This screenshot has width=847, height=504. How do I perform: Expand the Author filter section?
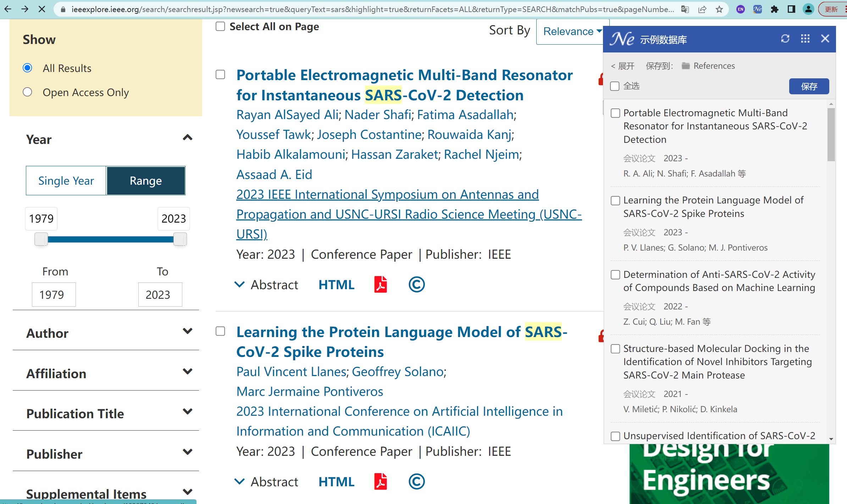tap(187, 331)
